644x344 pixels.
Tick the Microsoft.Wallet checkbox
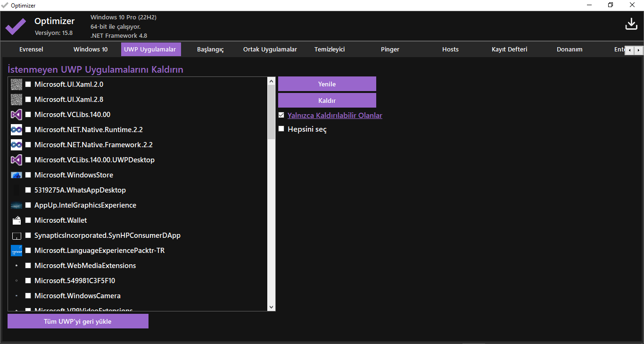pos(28,220)
